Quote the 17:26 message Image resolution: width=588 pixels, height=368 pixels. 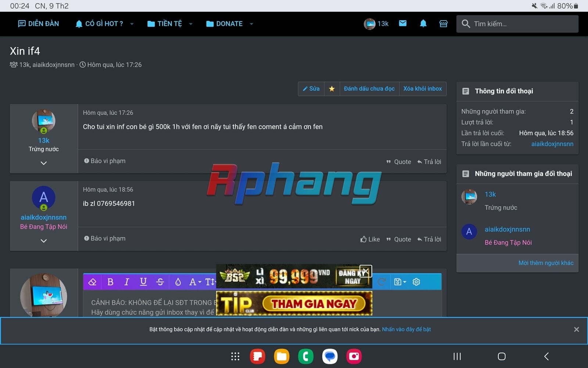(x=399, y=162)
